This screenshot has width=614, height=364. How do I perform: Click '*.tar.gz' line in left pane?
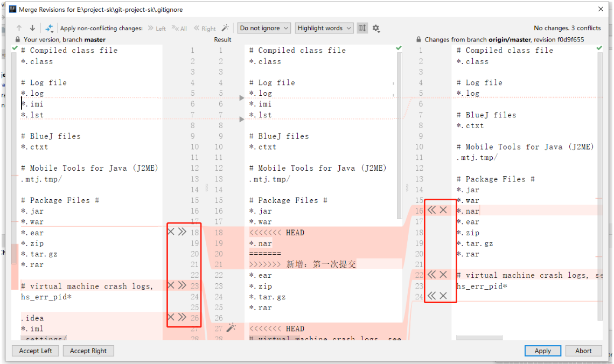39,254
